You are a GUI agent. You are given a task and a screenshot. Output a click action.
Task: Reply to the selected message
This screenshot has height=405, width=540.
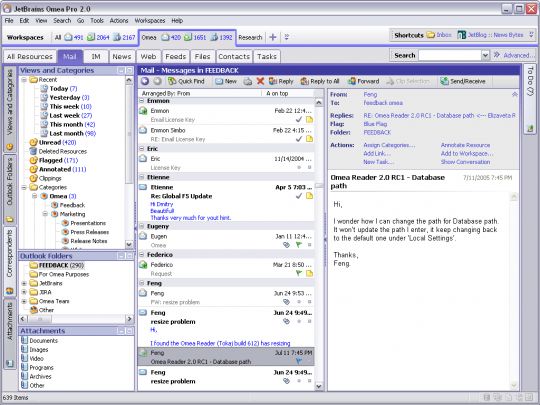click(281, 81)
